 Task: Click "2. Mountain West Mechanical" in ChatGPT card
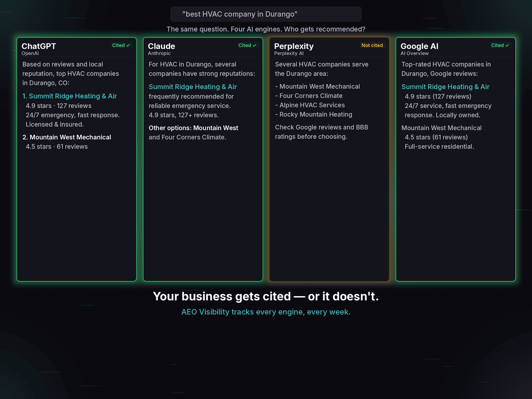point(67,137)
